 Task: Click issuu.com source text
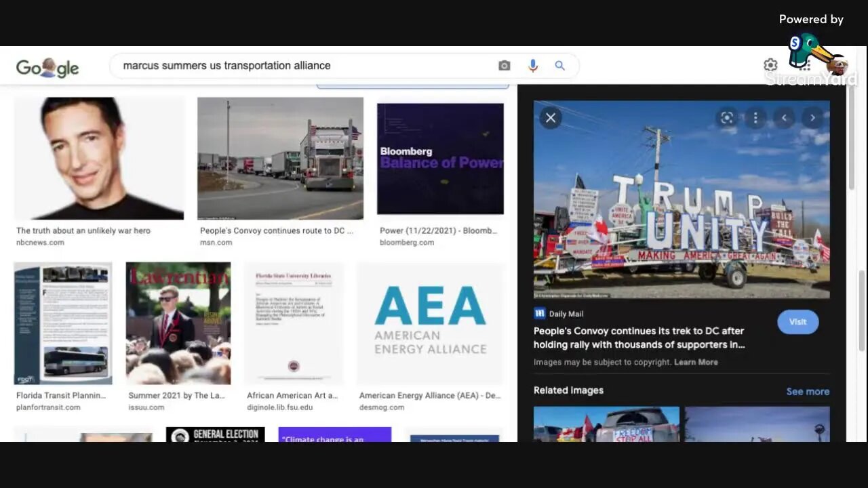pos(146,407)
